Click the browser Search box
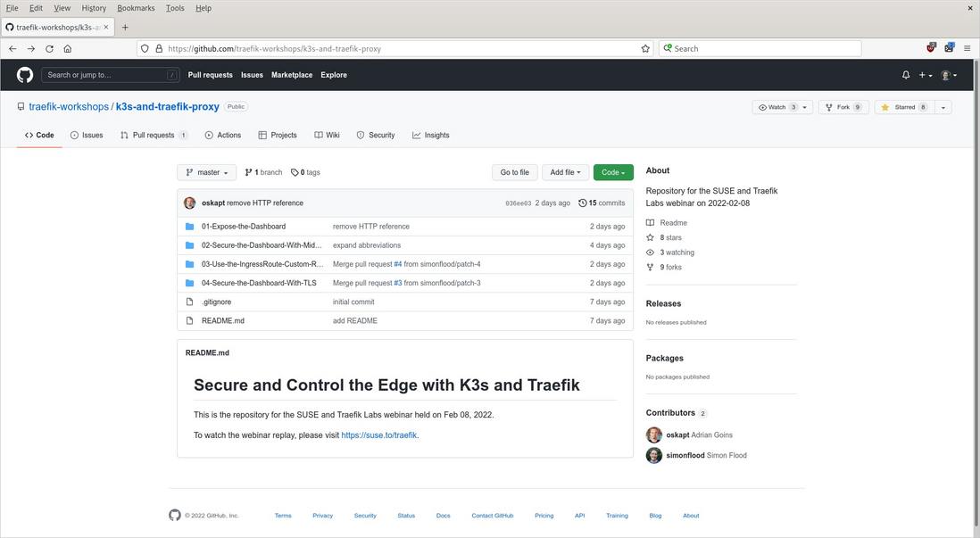Viewport: 980px width, 538px height. pos(760,49)
